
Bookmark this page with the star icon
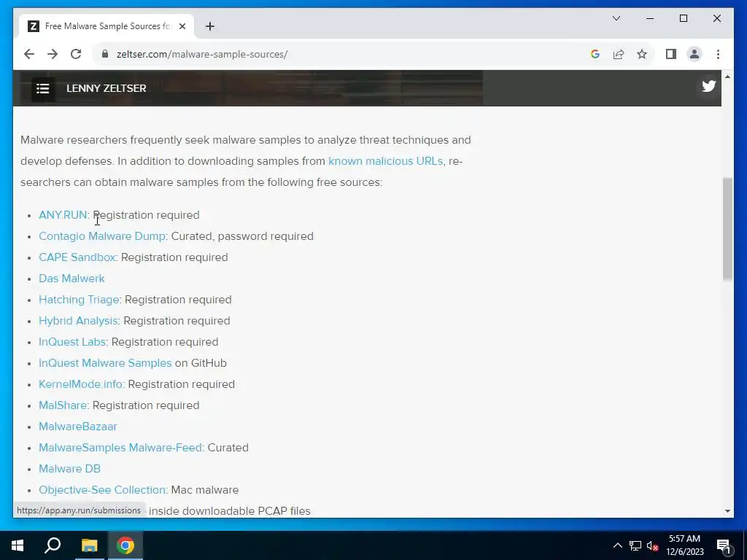tap(642, 54)
